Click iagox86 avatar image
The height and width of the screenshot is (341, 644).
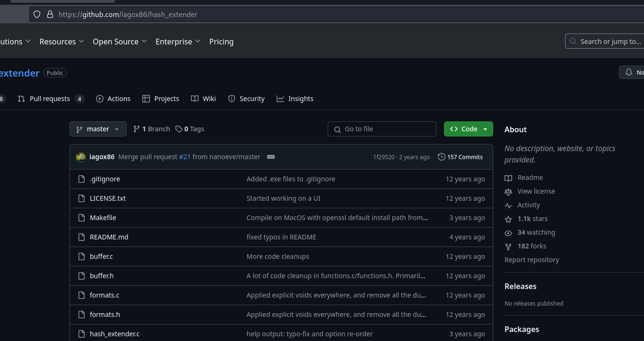point(81,157)
